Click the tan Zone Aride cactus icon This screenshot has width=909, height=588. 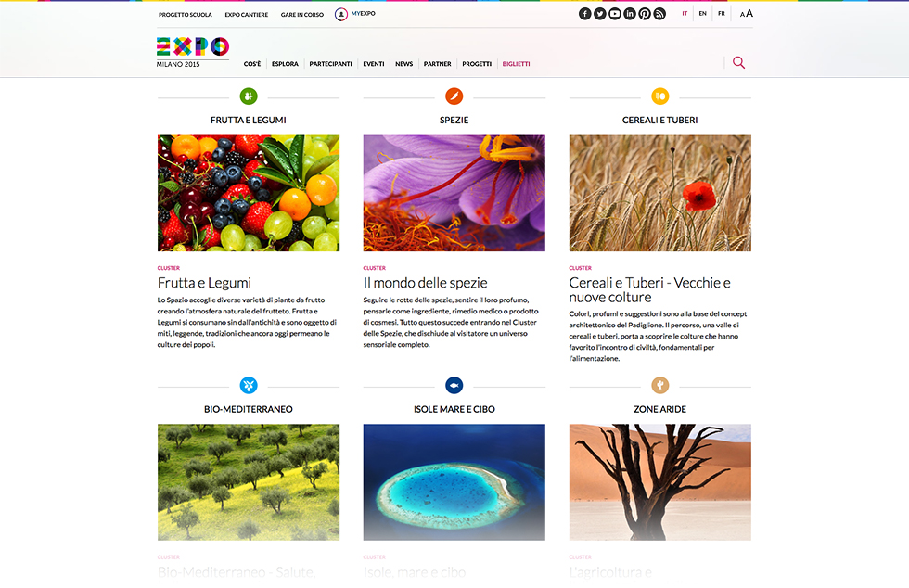[x=659, y=385]
